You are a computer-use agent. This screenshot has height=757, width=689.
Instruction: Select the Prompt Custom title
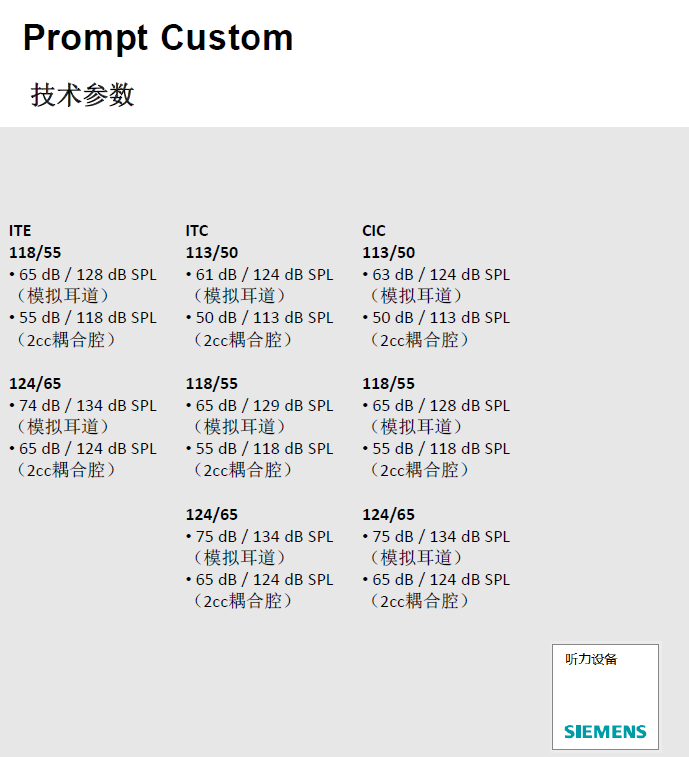(x=158, y=38)
